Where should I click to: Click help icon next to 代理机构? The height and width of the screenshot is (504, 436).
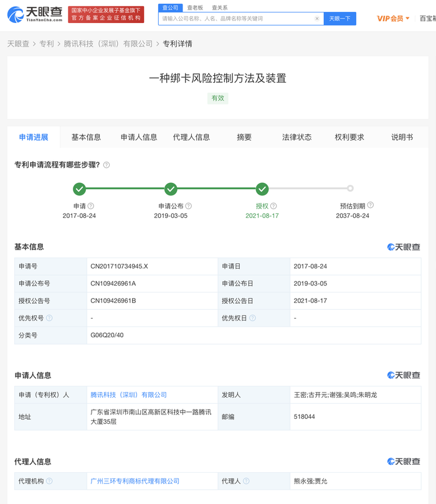[x=49, y=481]
